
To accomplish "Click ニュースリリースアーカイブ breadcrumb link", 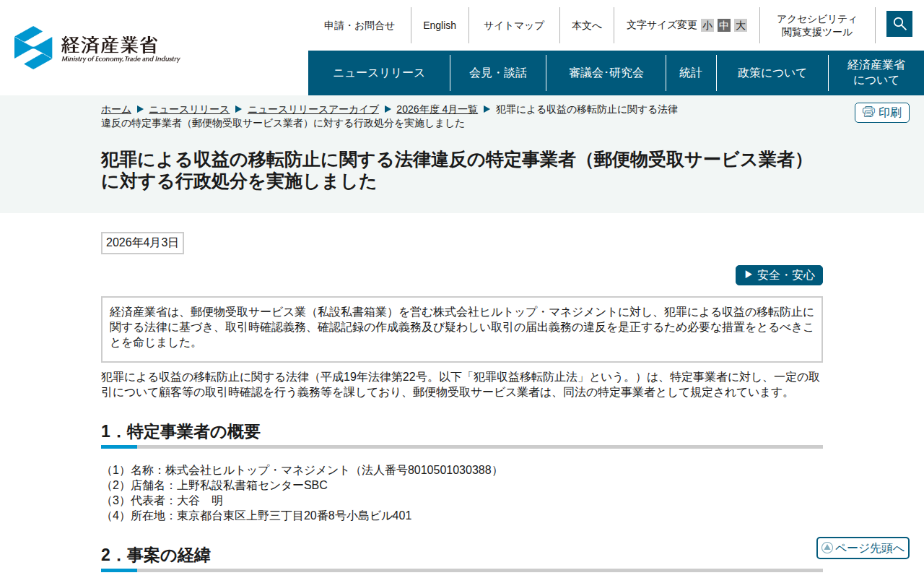I will tap(313, 109).
